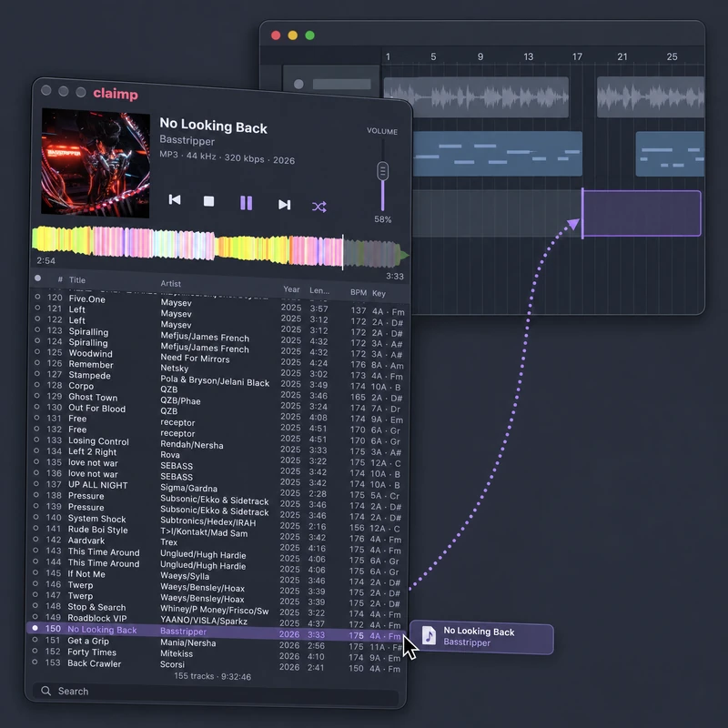728x728 pixels.
Task: Select track 125 Woodwind
Action: click(x=217, y=359)
